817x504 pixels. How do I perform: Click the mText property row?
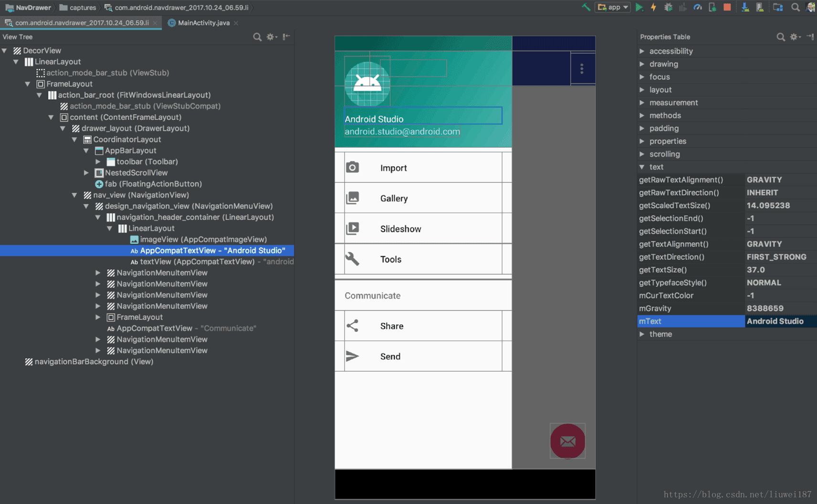click(727, 321)
